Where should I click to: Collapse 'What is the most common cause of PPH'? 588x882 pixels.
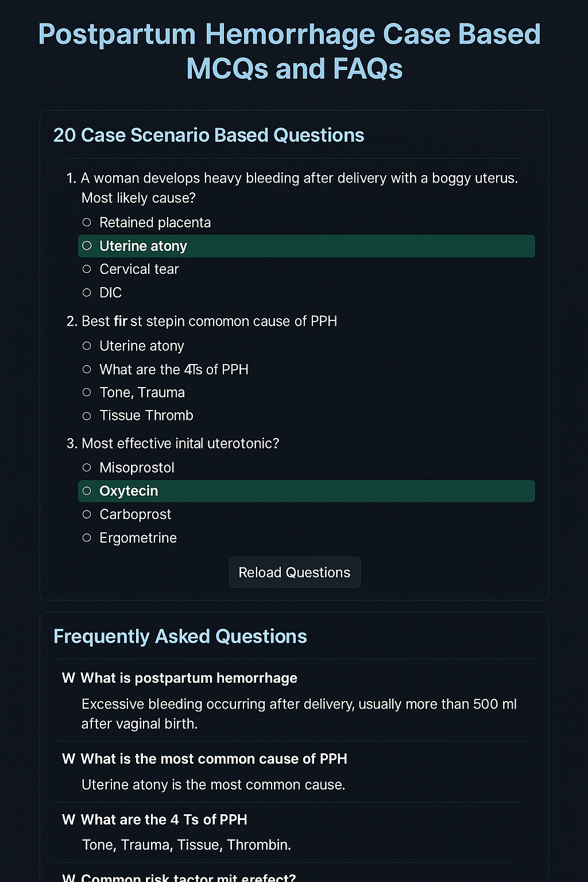pos(214,759)
